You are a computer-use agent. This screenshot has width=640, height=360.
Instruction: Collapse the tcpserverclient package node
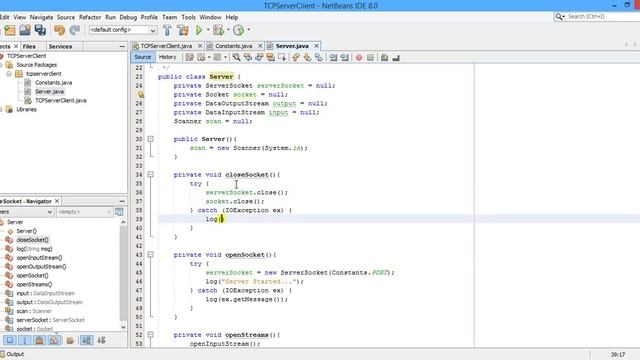[x=9, y=74]
